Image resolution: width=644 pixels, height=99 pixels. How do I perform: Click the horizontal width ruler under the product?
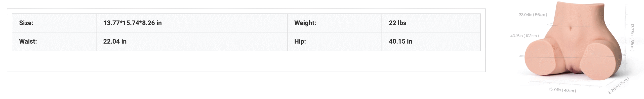tap(565, 84)
